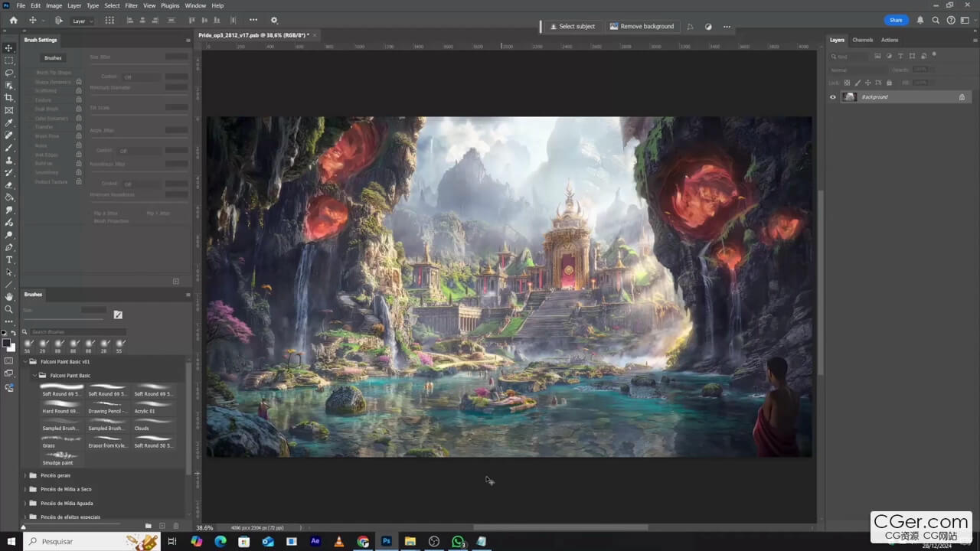
Task: Select the Crop tool
Action: point(9,98)
